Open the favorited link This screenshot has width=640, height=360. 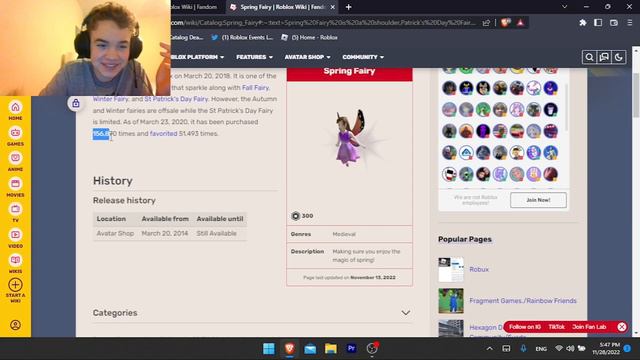pyautogui.click(x=163, y=133)
